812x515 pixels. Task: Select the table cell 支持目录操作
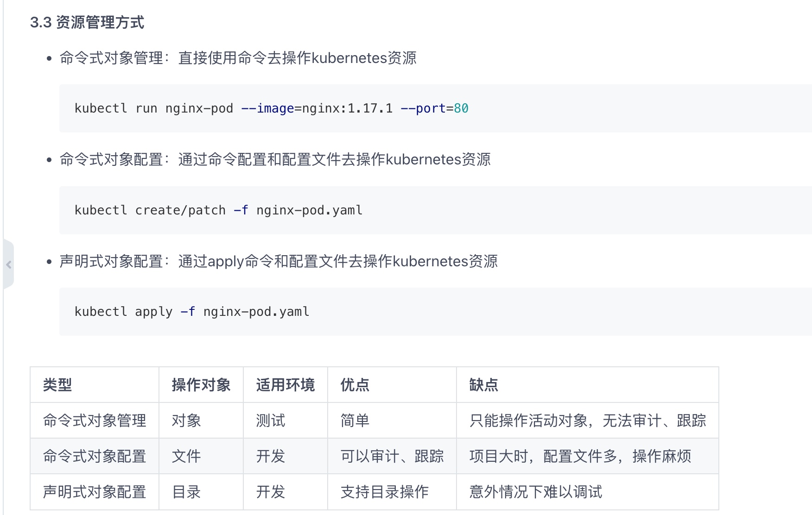pyautogui.click(x=385, y=492)
